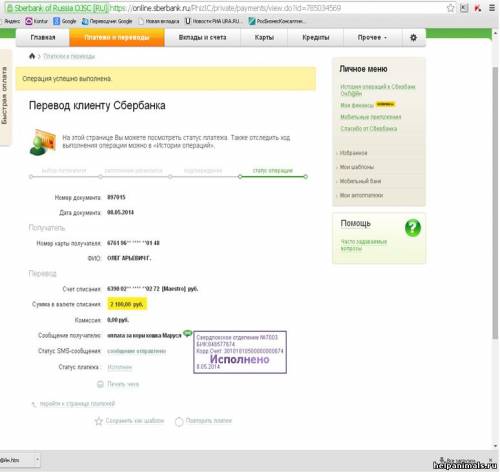The image size is (500, 472).
Task: Click the save as template star icon
Action: (x=99, y=421)
